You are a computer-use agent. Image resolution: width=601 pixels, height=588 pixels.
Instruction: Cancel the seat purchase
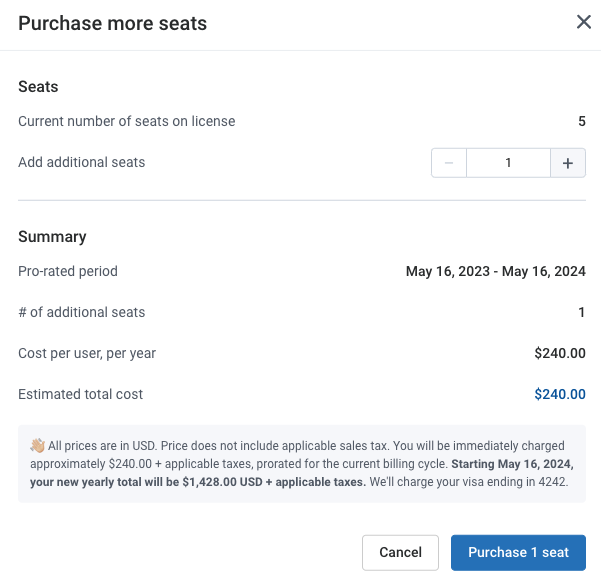pos(400,552)
